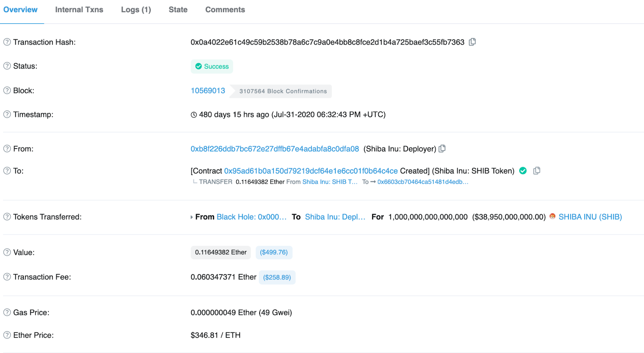Click the green verified checkmark next to SHIB Token

click(523, 171)
